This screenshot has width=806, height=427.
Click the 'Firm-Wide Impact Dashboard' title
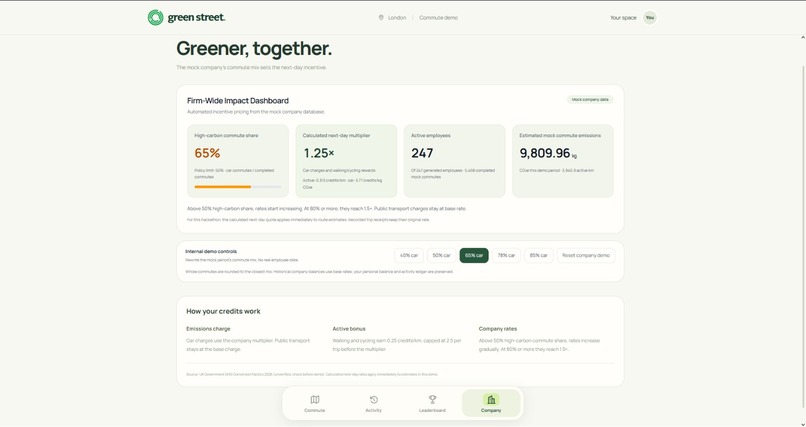pos(238,101)
